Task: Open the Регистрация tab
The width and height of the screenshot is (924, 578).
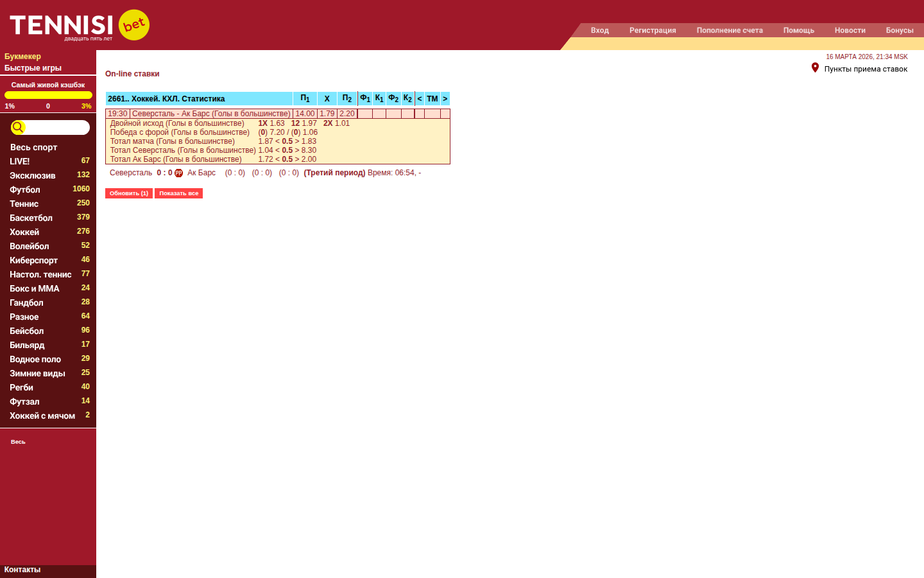Action: 652,30
